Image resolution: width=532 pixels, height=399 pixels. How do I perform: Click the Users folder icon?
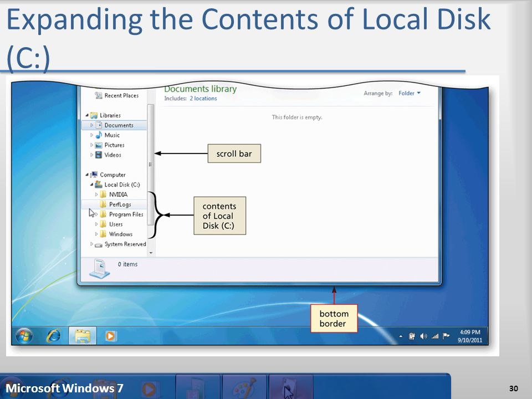pyautogui.click(x=103, y=224)
